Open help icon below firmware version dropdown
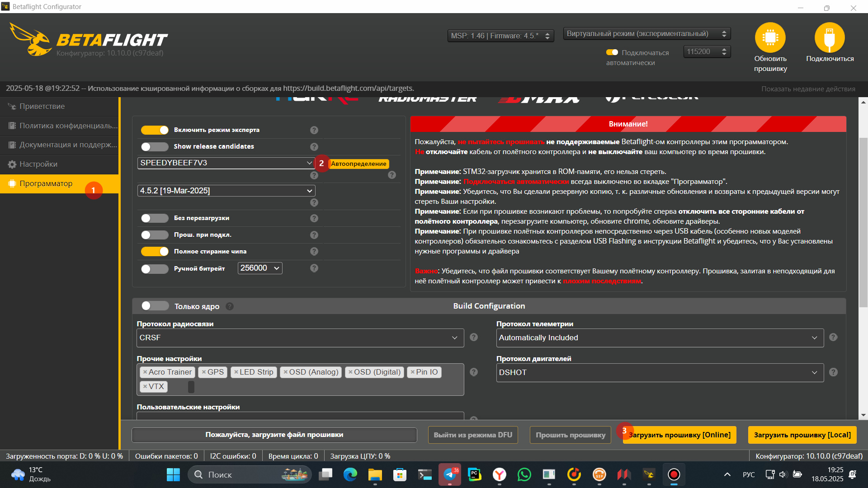 pyautogui.click(x=314, y=202)
